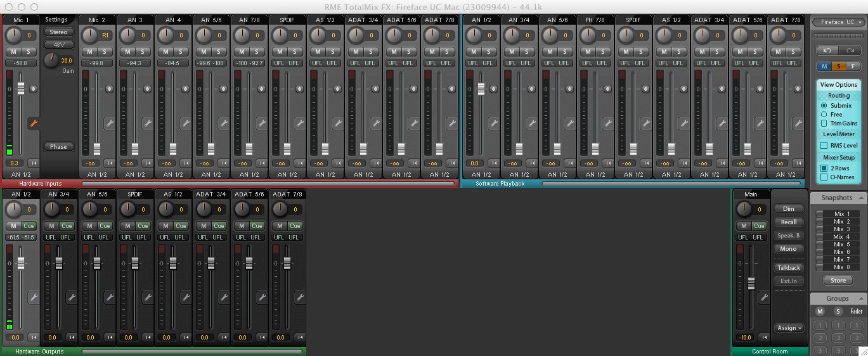Open settings wrench on Mic 2 channel

click(x=109, y=123)
